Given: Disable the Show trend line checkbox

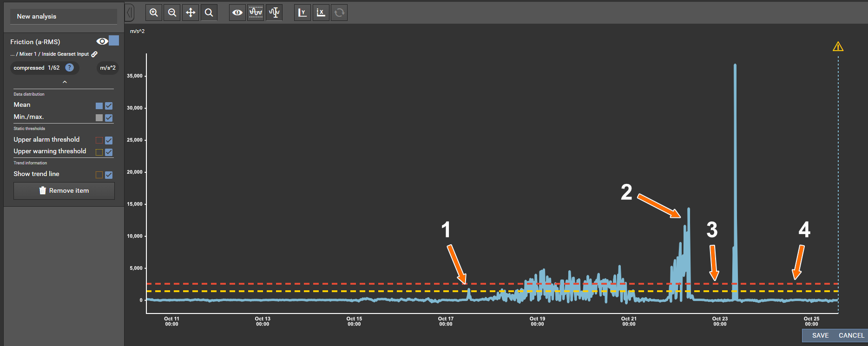Looking at the screenshot, I should (109, 175).
